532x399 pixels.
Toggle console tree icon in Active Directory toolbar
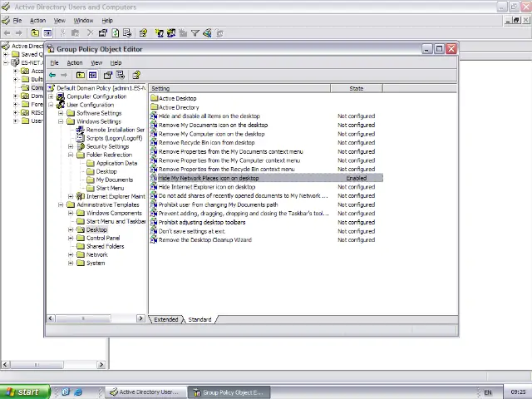48,33
